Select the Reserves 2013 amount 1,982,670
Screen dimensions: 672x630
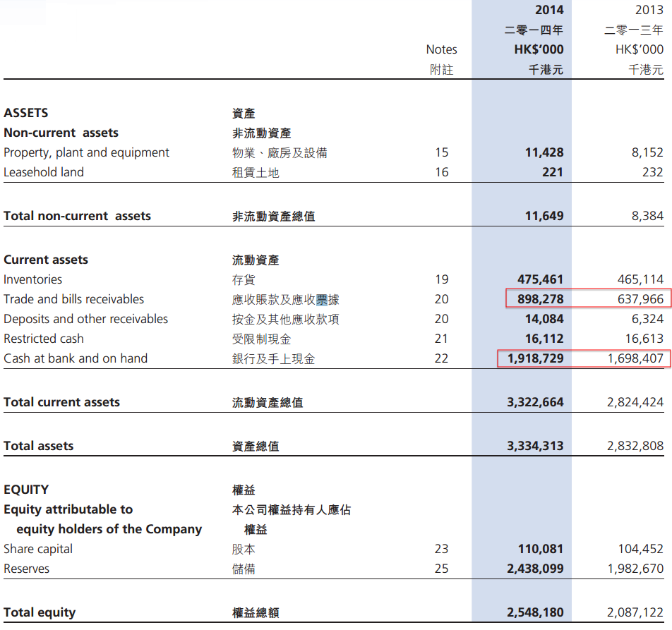point(635,569)
